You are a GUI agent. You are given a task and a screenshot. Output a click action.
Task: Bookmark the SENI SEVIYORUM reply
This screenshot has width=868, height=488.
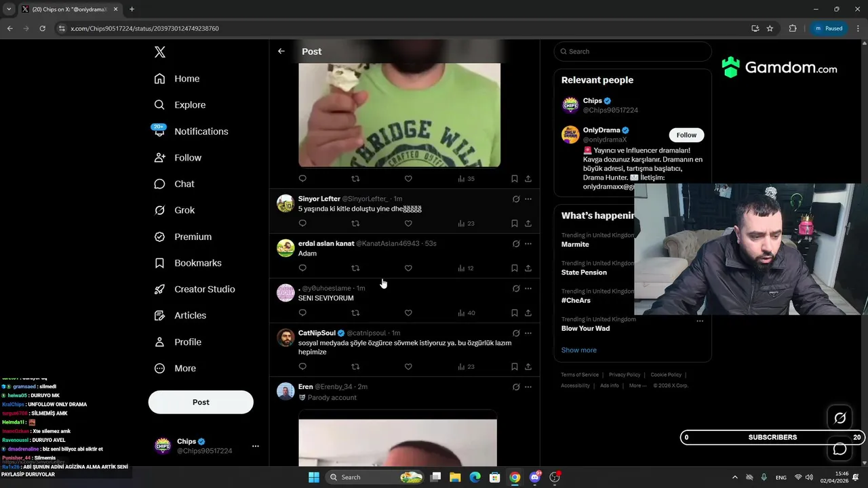[x=514, y=312]
